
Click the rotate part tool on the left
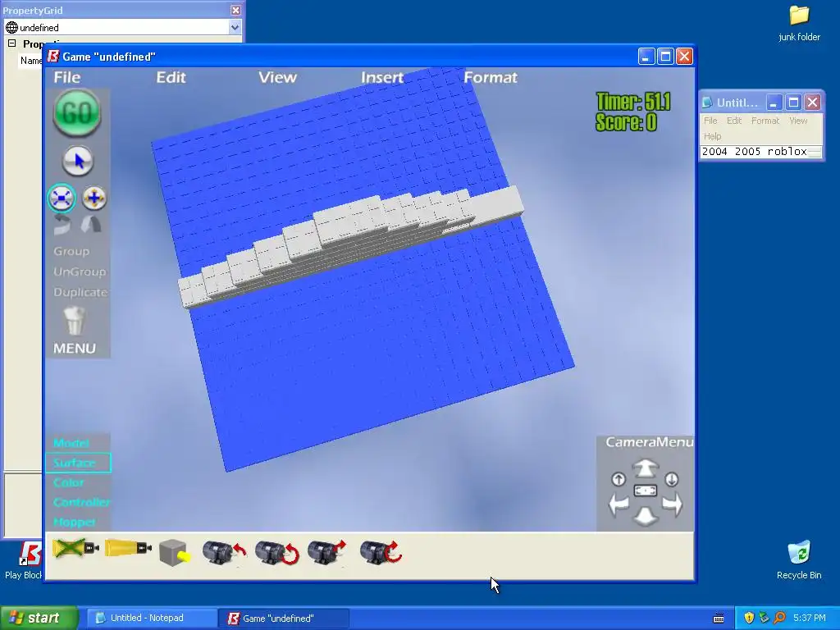tap(62, 225)
